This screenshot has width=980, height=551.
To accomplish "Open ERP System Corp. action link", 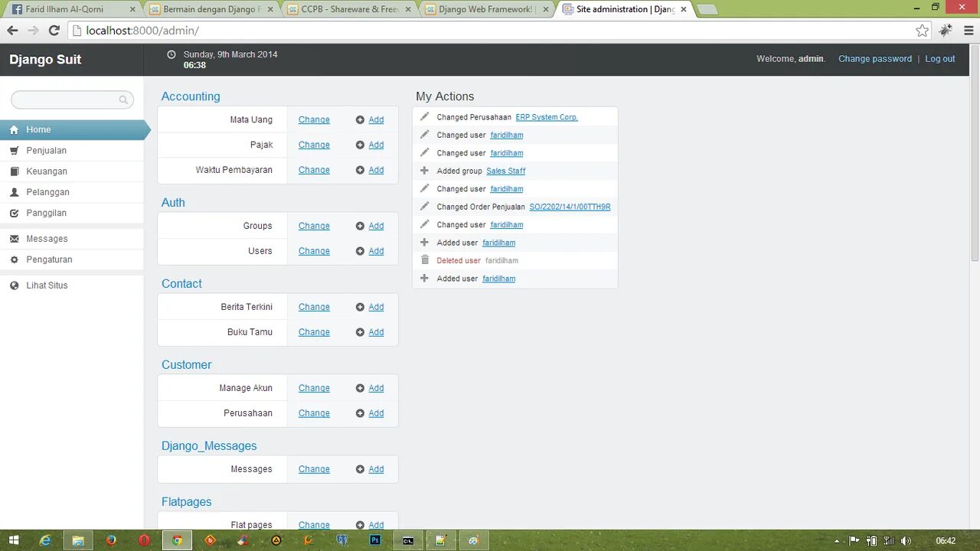I will pos(547,118).
